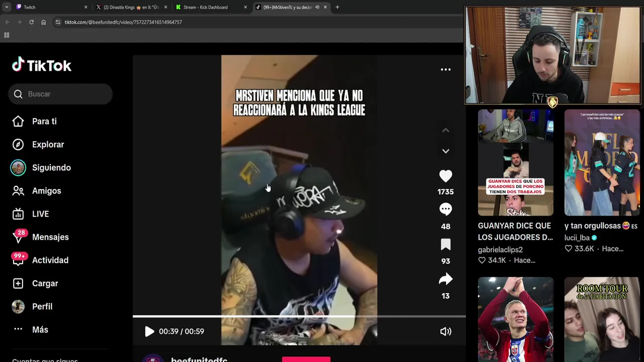
Task: Click the browser home button
Action: tap(43, 22)
